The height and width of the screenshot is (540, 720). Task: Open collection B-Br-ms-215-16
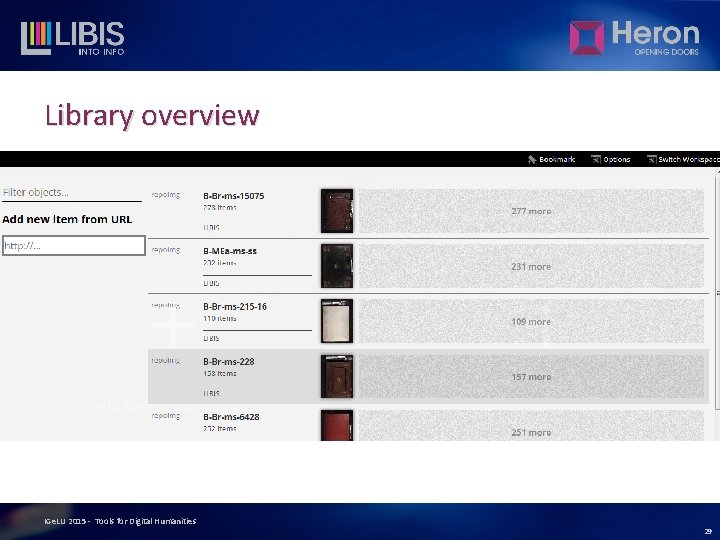click(x=235, y=306)
